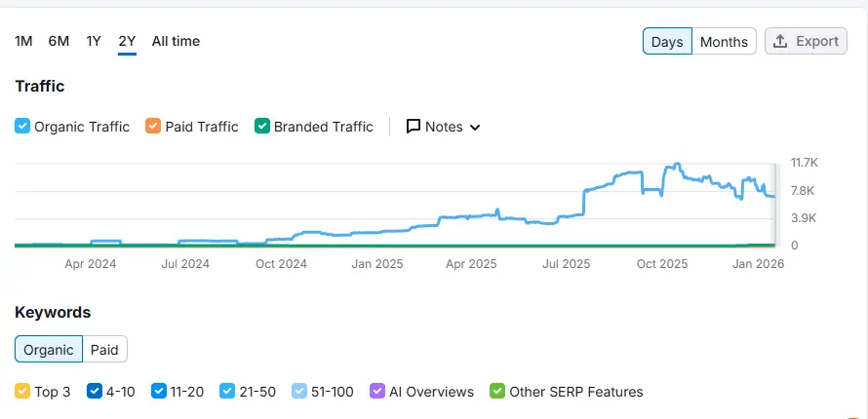This screenshot has height=419, width=868.
Task: Click the Traffic section heading
Action: click(x=40, y=86)
